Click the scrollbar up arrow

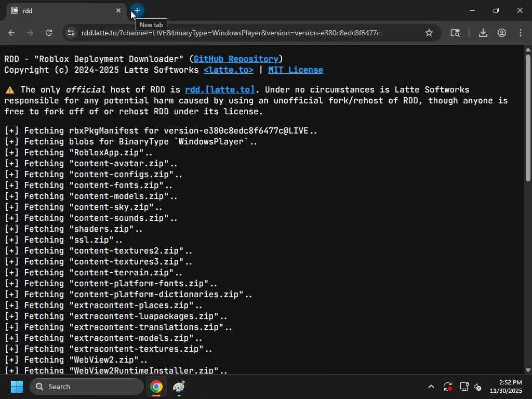528,49
